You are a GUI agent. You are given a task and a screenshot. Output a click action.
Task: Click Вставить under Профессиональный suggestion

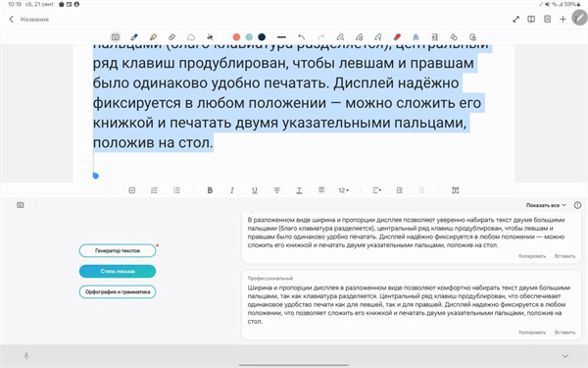click(x=564, y=333)
